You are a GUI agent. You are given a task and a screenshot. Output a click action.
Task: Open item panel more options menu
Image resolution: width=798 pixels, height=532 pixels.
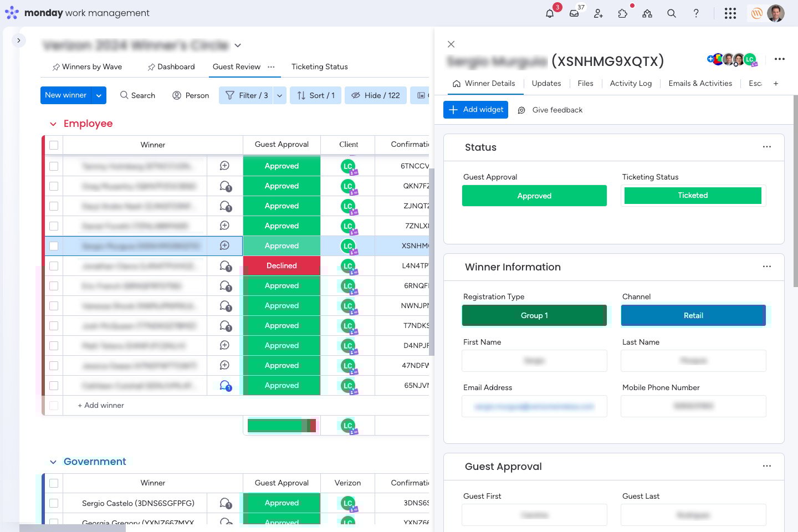click(780, 59)
